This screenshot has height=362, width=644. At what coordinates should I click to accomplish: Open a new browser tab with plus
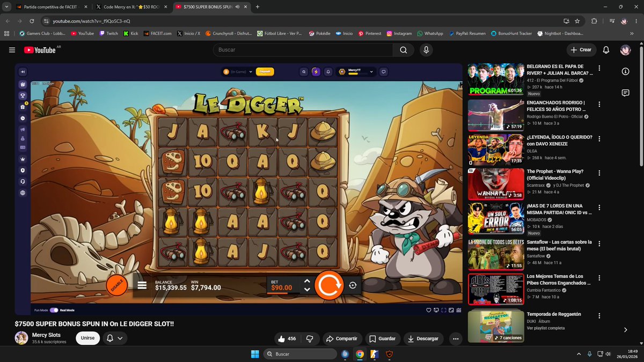[x=258, y=7]
